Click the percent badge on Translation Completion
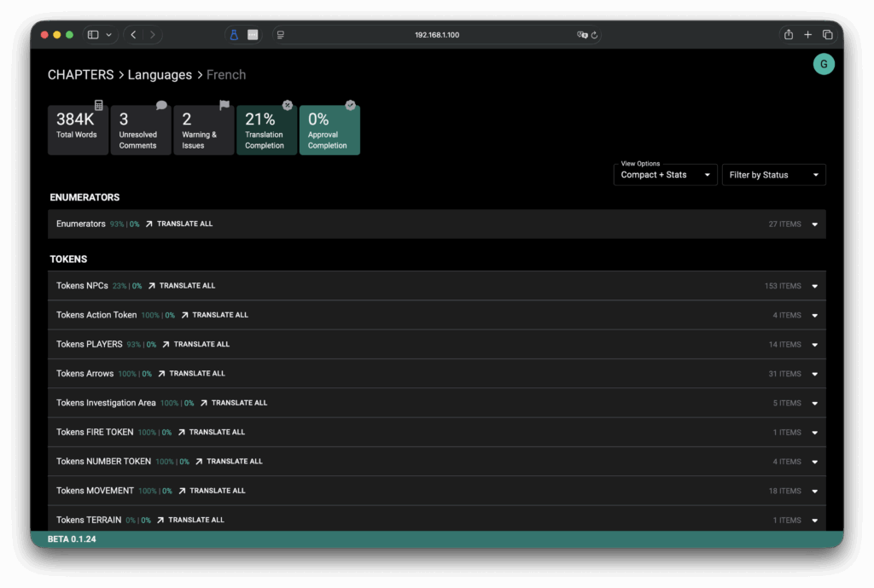The image size is (874, 588). point(288,105)
